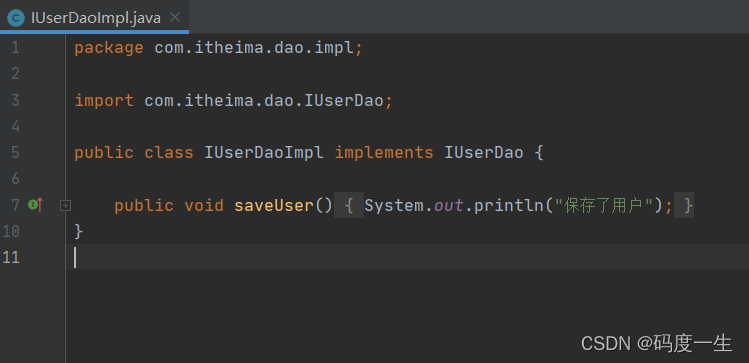Click the class keyword on line 5
Viewport: 749px width, 363px height.
(x=169, y=153)
